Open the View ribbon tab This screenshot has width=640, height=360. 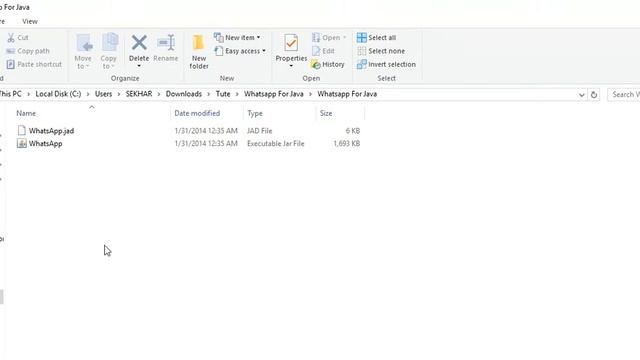[30, 21]
